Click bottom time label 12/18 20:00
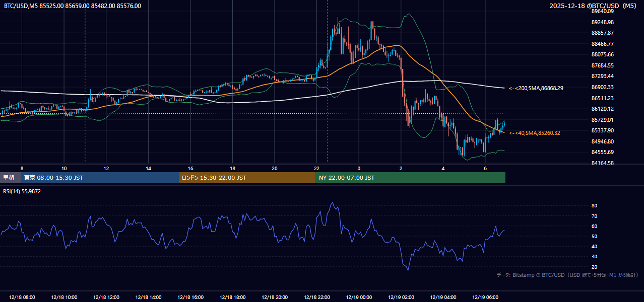The image size is (644, 302). pyautogui.click(x=274, y=297)
